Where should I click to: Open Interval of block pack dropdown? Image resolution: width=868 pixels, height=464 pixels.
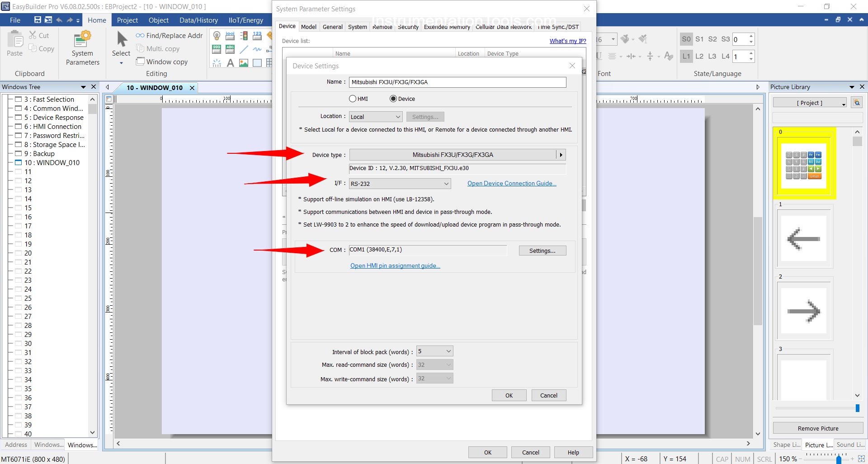tap(435, 351)
